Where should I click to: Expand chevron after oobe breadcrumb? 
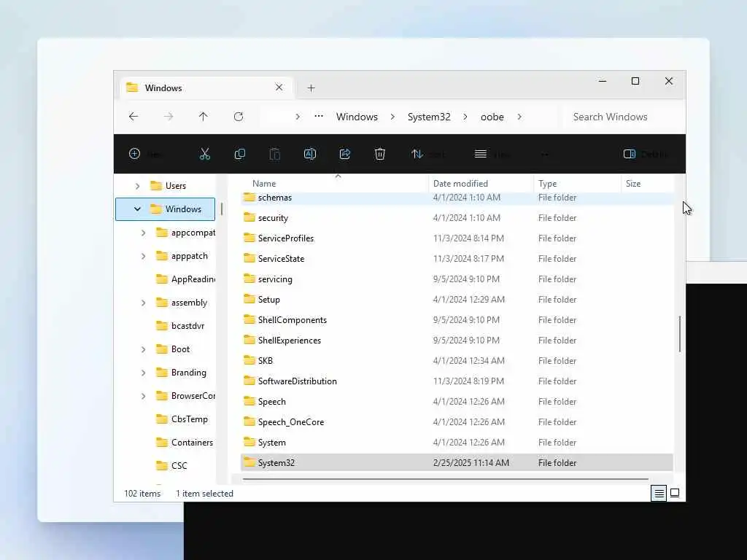click(519, 117)
